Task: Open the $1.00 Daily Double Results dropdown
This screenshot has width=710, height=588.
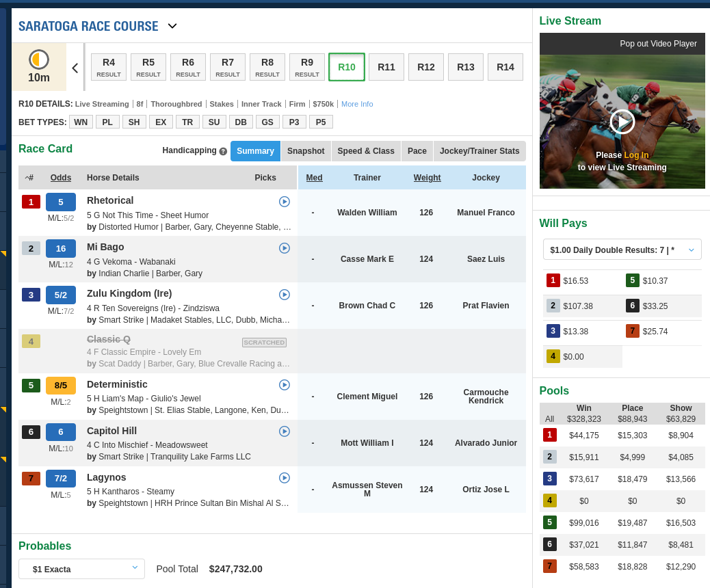Action: pyautogui.click(x=622, y=250)
